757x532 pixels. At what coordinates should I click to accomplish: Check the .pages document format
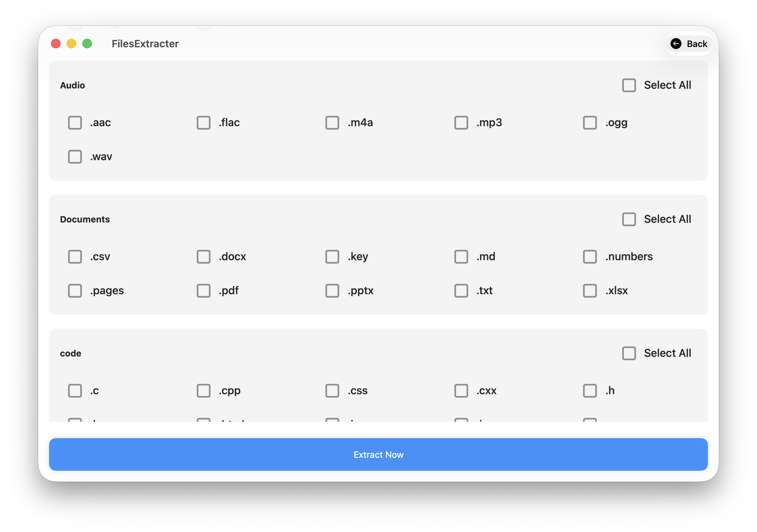(x=75, y=290)
